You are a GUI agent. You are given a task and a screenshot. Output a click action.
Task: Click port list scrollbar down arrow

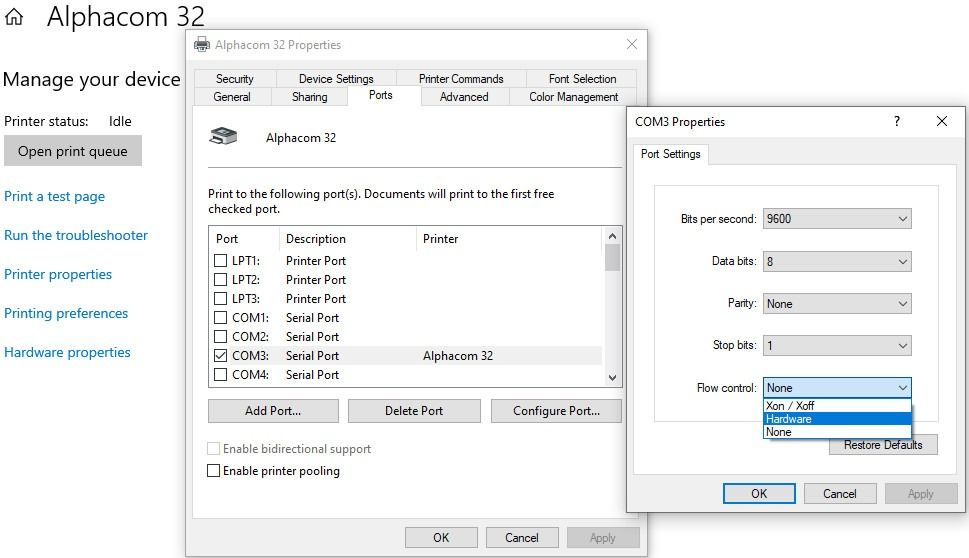(x=612, y=378)
